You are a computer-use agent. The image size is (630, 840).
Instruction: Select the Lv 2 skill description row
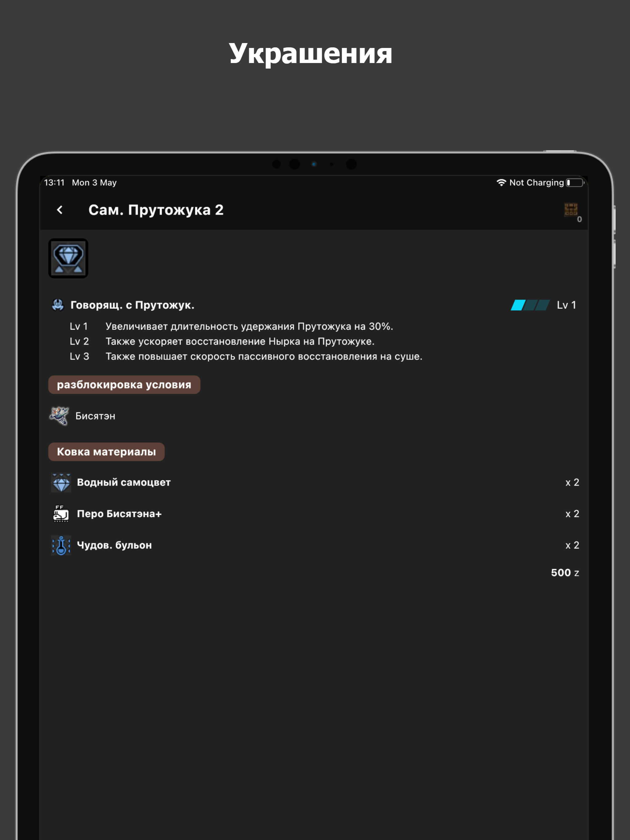pyautogui.click(x=222, y=341)
